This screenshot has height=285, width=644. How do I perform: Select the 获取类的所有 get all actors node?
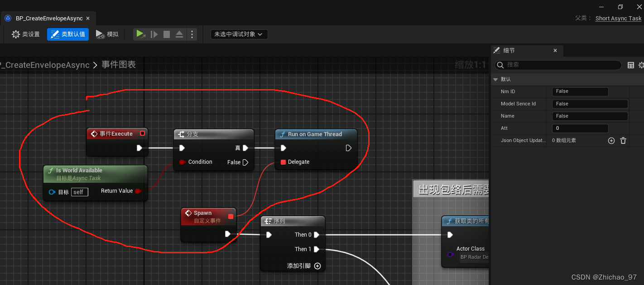click(466, 221)
